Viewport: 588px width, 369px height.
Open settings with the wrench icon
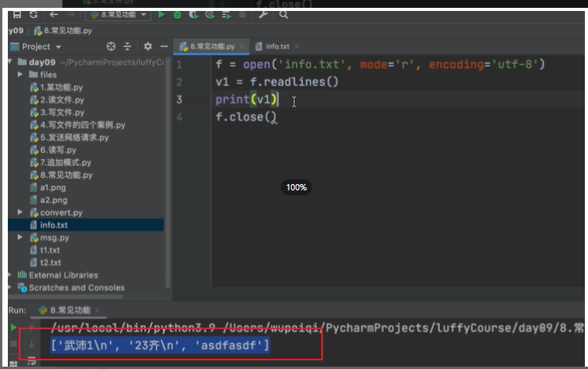(x=263, y=15)
